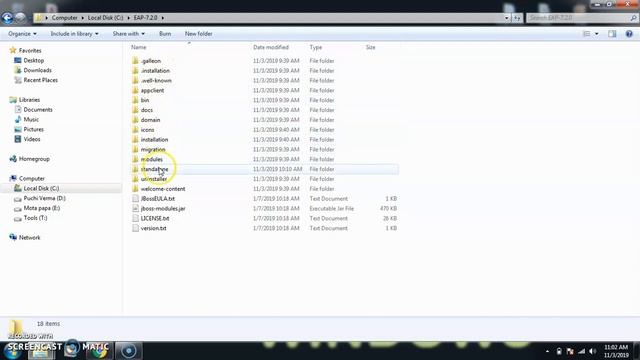Select Music library
Viewport: 640px width, 360px height.
coord(31,119)
